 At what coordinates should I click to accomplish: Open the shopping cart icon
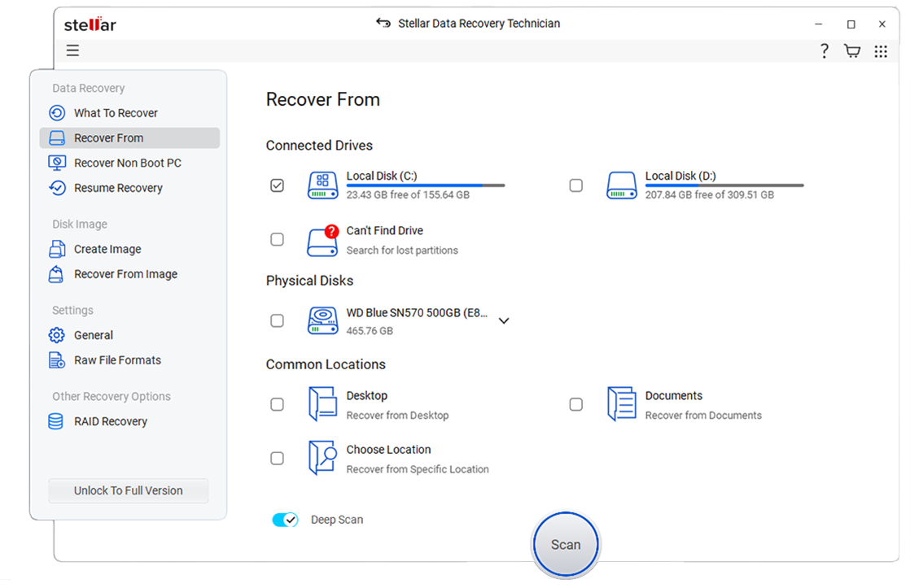click(852, 51)
